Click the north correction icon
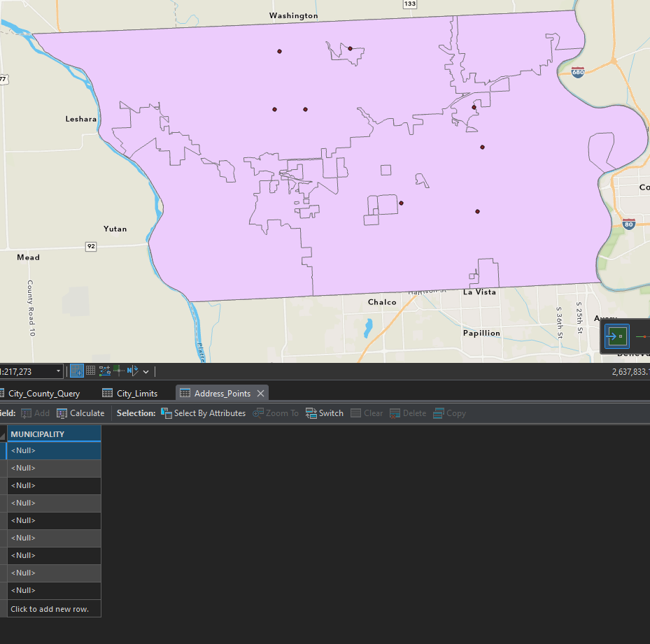 (134, 371)
